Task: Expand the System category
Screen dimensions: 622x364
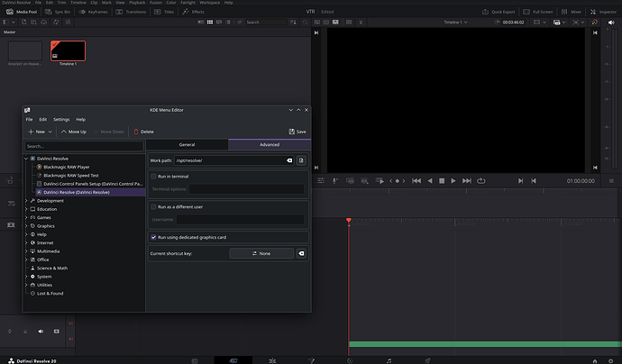Action: 26,277
